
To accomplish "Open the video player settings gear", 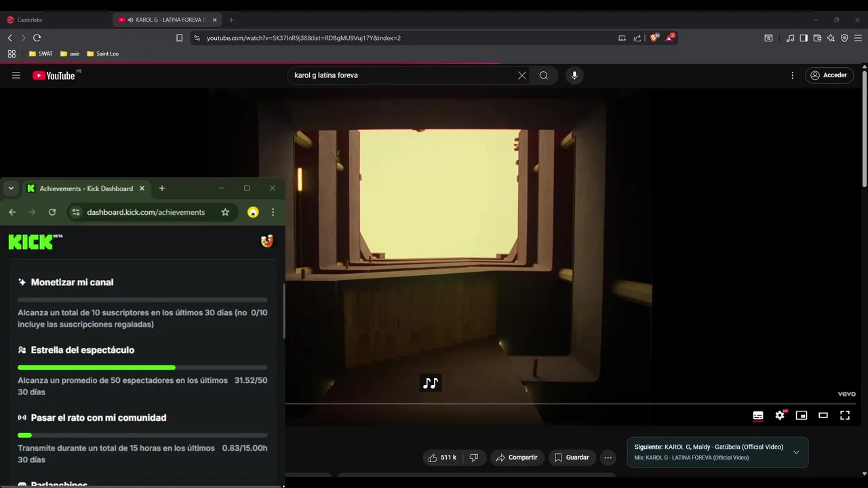I will [x=780, y=415].
